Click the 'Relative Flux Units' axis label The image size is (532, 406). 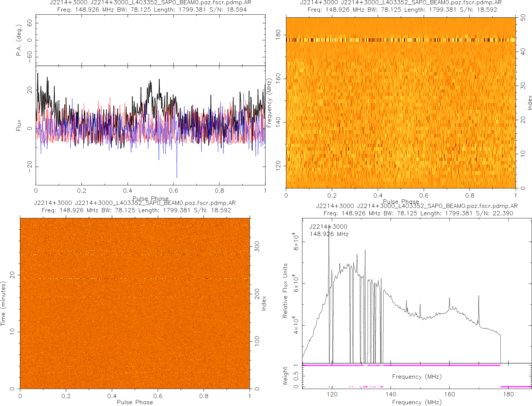286,290
